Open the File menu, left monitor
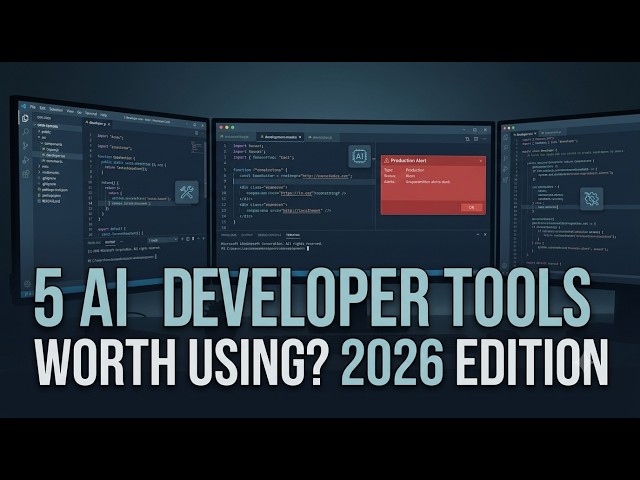Screen dimensions: 640x480 [33, 107]
